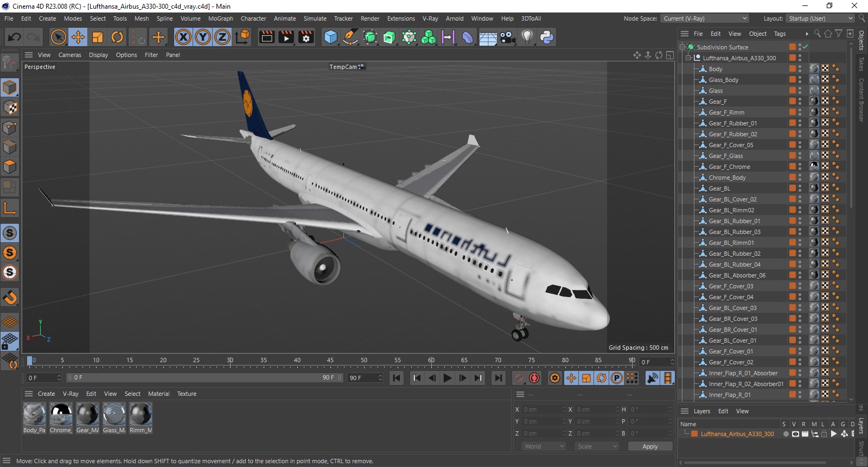Go to end of animation
Screen dimensions: 868x467
click(498, 378)
